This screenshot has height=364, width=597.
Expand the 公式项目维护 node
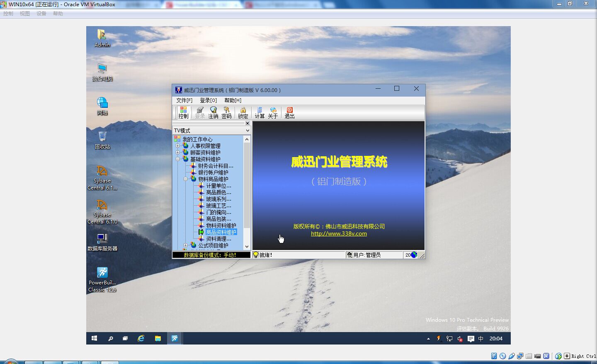point(185,245)
